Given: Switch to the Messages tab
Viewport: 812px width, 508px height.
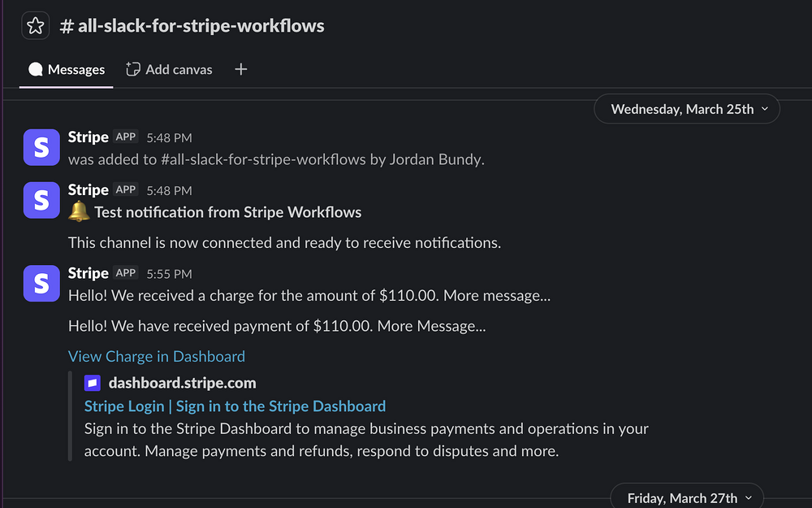Looking at the screenshot, I should coord(67,69).
